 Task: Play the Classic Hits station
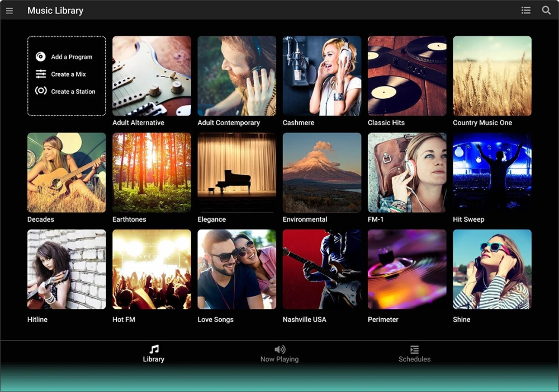click(x=407, y=76)
